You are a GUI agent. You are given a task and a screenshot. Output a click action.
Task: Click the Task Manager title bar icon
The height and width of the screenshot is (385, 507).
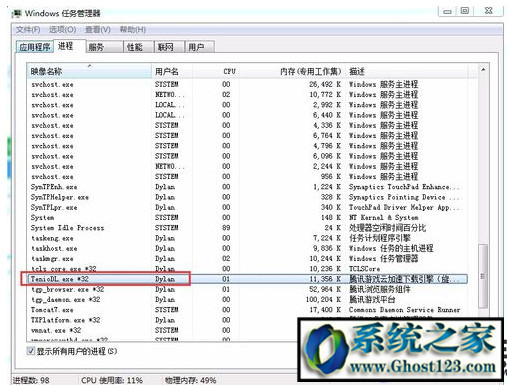pyautogui.click(x=17, y=13)
